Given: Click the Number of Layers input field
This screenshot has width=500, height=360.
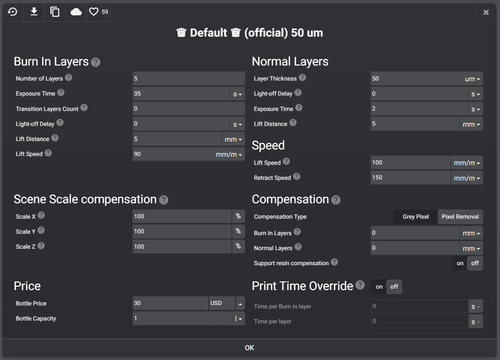Looking at the screenshot, I should coord(189,79).
